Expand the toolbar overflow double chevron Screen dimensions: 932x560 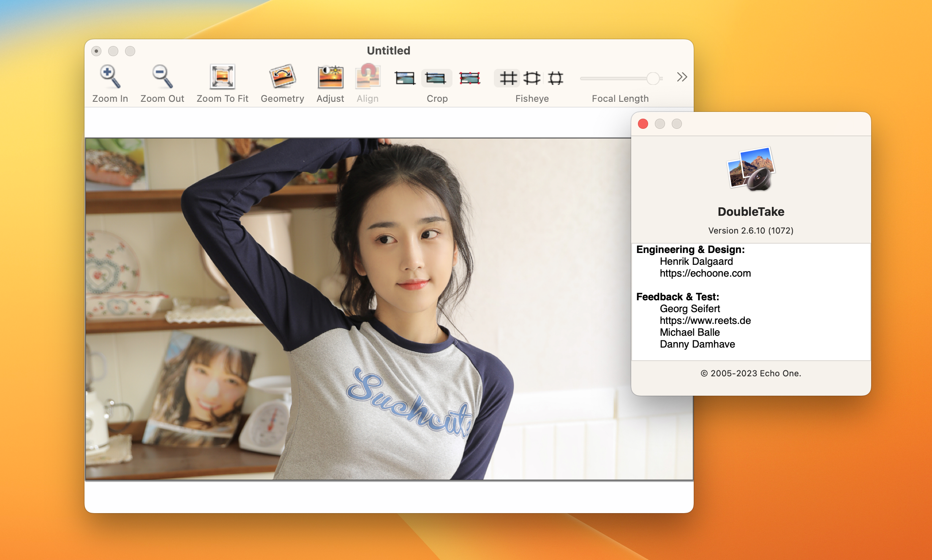[681, 77]
